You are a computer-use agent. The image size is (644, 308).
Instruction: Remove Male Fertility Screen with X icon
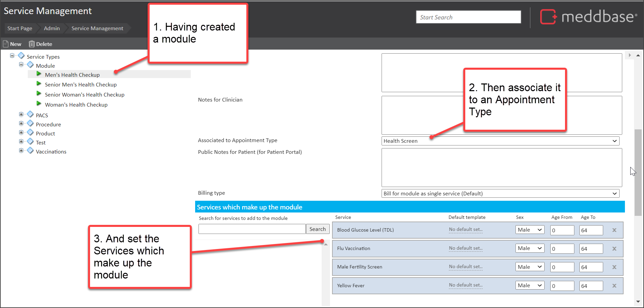click(x=614, y=267)
